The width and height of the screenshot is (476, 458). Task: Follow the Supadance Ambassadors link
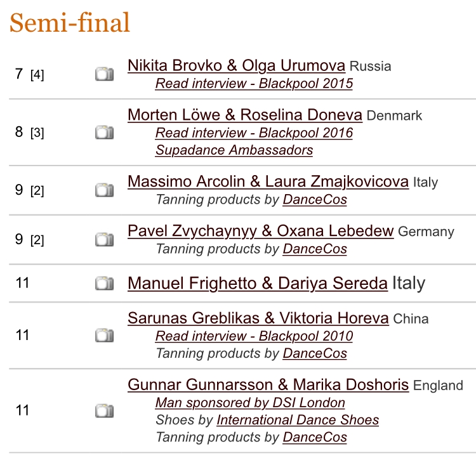234,150
